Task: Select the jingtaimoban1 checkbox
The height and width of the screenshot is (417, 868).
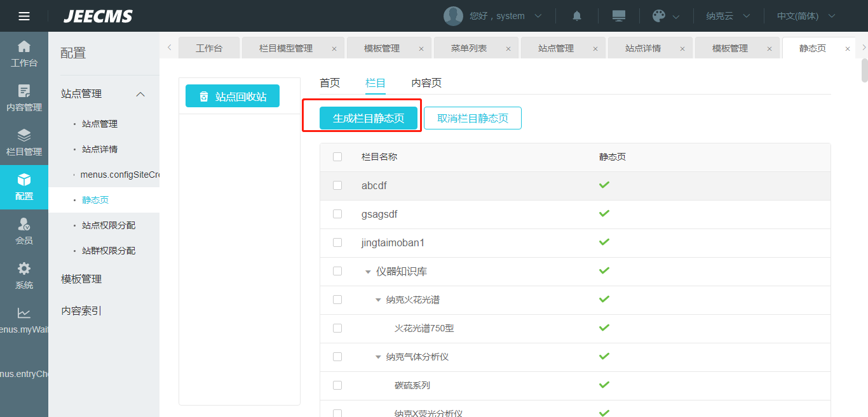Action: tap(337, 242)
